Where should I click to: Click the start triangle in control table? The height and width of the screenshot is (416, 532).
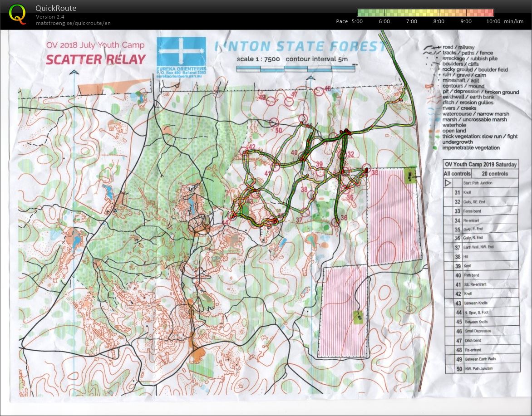[x=448, y=183]
